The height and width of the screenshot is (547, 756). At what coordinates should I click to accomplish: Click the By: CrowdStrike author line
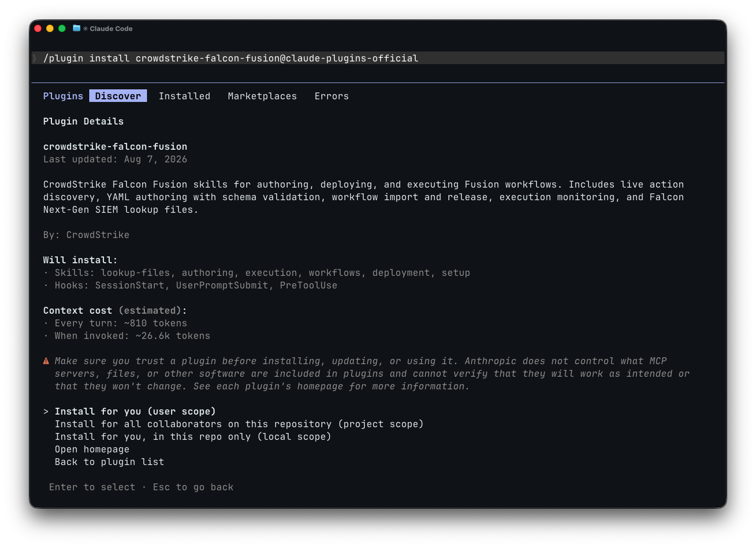(x=86, y=235)
